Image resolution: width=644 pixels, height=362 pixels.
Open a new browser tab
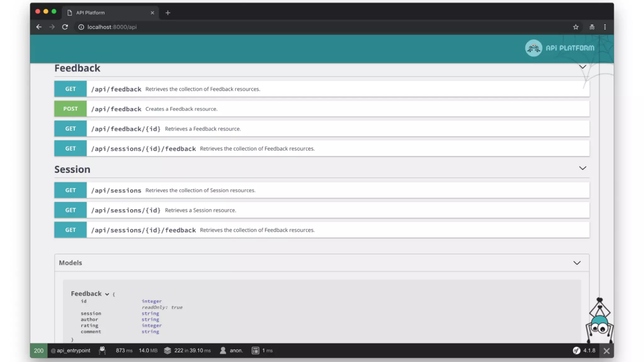(x=168, y=13)
